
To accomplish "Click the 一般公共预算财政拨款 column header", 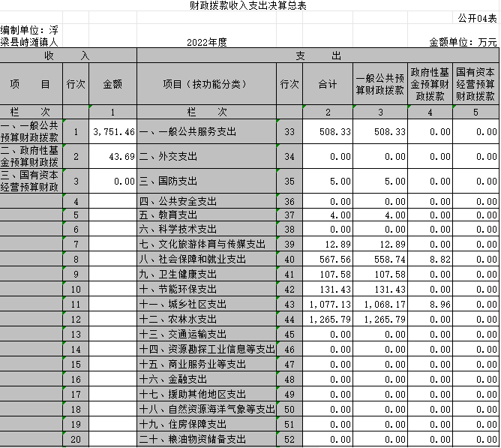I will [x=380, y=85].
